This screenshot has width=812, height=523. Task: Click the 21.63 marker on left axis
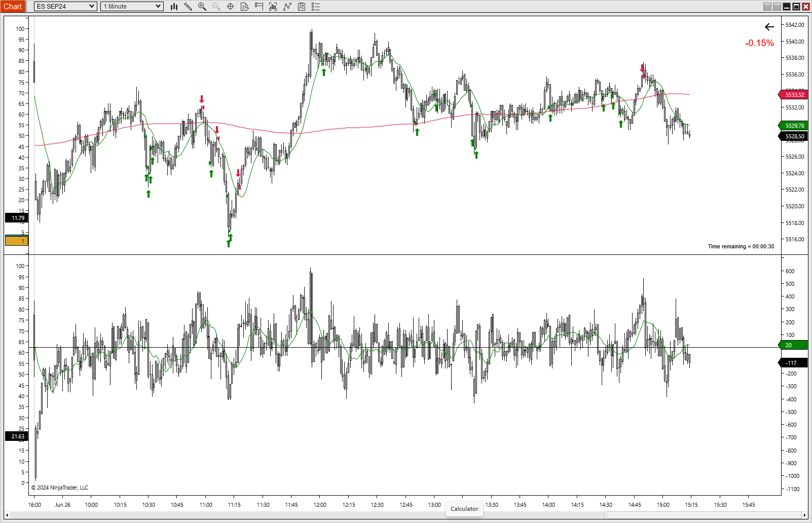tap(17, 436)
